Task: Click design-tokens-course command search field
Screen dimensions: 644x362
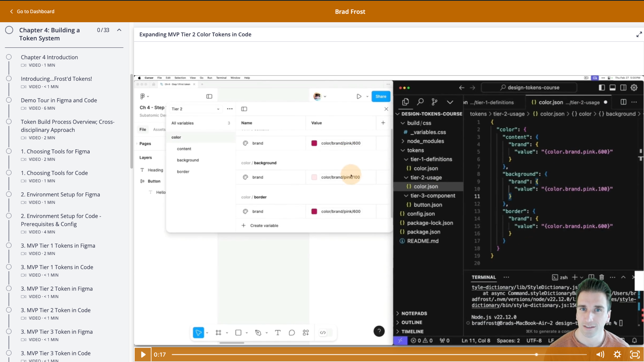Action: 529,87
